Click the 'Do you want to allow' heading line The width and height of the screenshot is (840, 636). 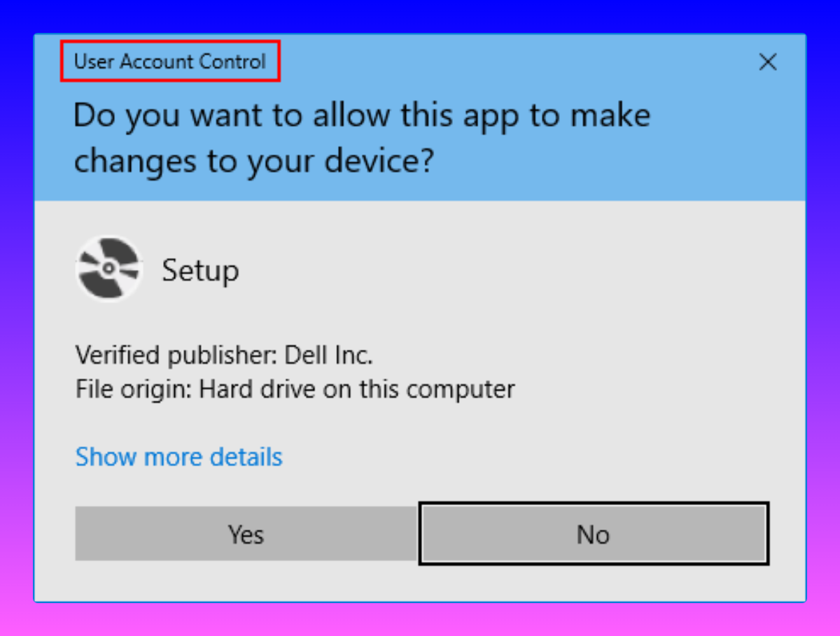click(x=361, y=115)
